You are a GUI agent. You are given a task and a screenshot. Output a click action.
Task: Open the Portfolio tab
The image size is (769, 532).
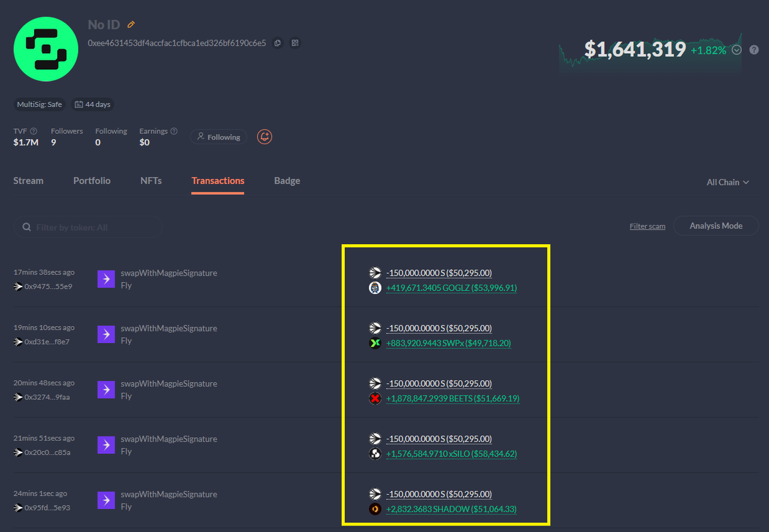pos(92,181)
